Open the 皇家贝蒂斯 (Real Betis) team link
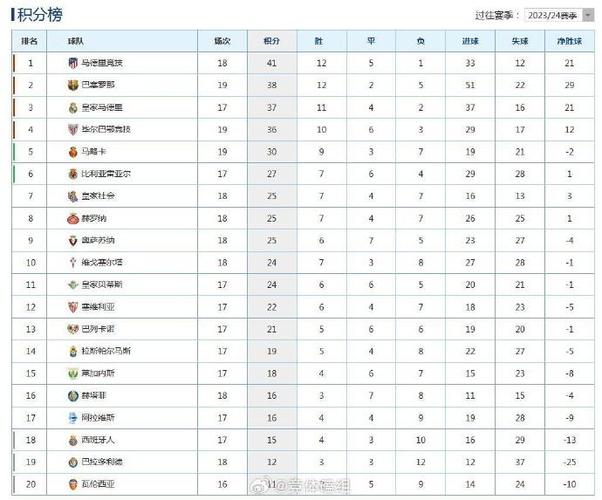602x500 pixels. tap(102, 285)
